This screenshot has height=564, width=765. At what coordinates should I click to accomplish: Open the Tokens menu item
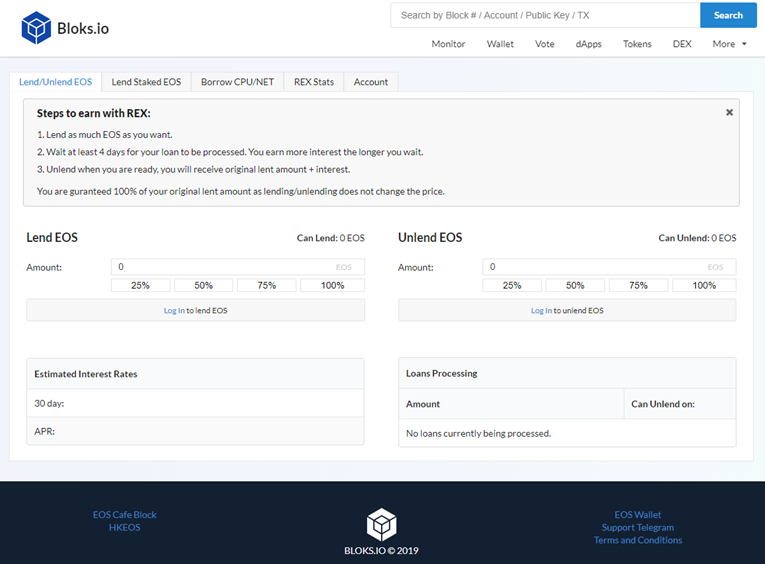tap(637, 44)
